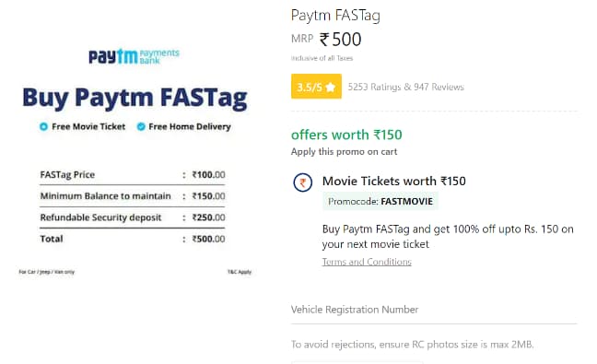Viewport: 597px width, 364px height.
Task: Click the 3.5/5 yellow rating badge
Action: point(316,87)
